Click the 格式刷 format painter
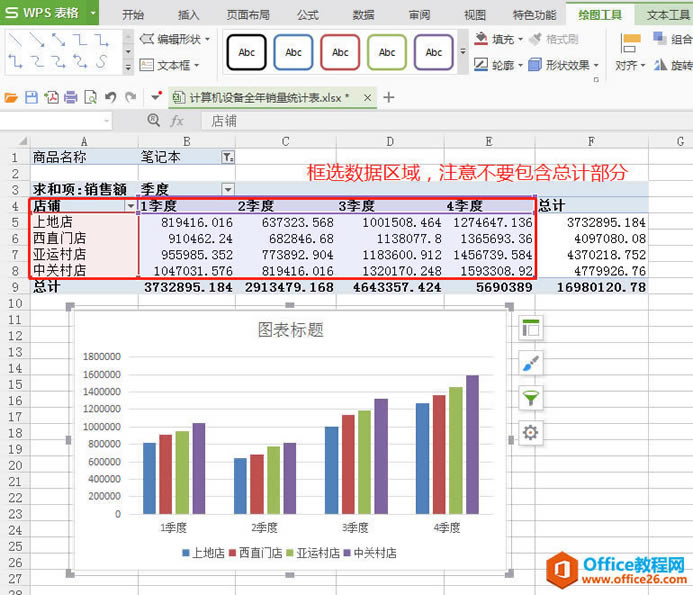The image size is (693, 595). tap(554, 39)
